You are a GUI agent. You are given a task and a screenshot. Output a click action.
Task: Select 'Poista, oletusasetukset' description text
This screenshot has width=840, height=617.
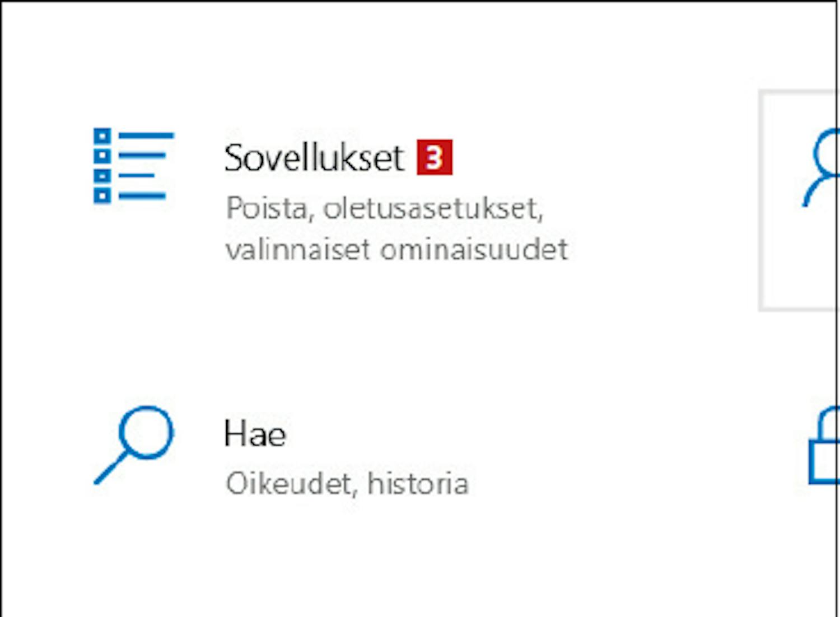click(384, 209)
